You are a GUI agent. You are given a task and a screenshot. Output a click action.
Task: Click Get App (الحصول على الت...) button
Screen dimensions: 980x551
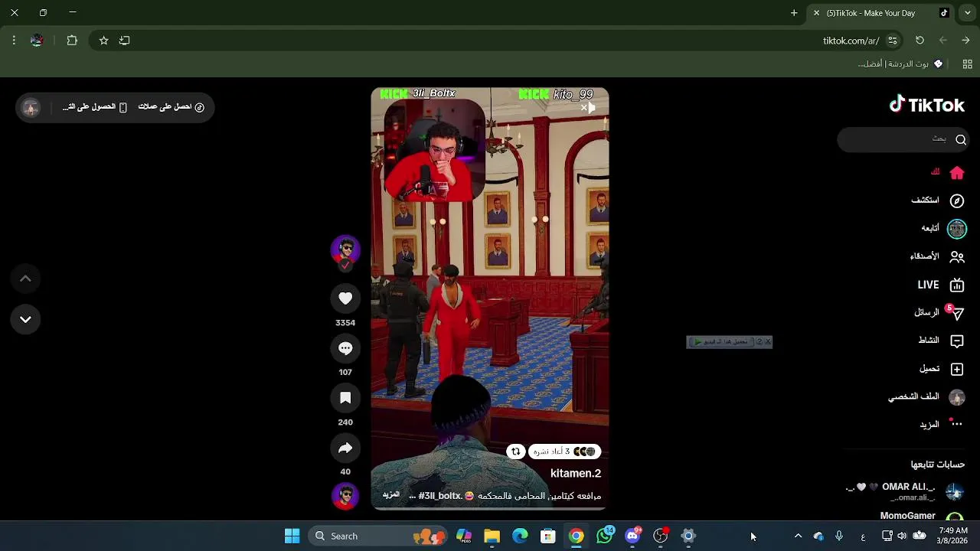click(94, 107)
